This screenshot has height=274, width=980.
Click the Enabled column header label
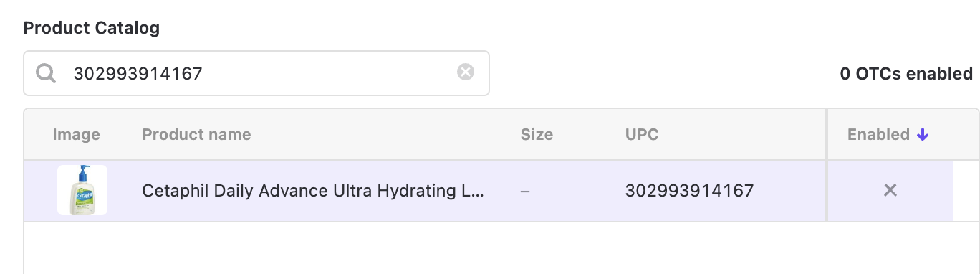click(x=878, y=134)
